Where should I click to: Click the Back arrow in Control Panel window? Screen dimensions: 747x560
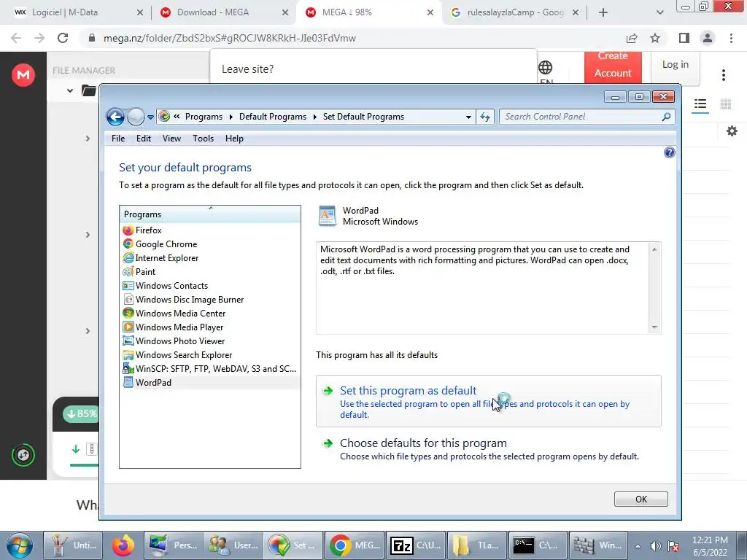pyautogui.click(x=115, y=117)
